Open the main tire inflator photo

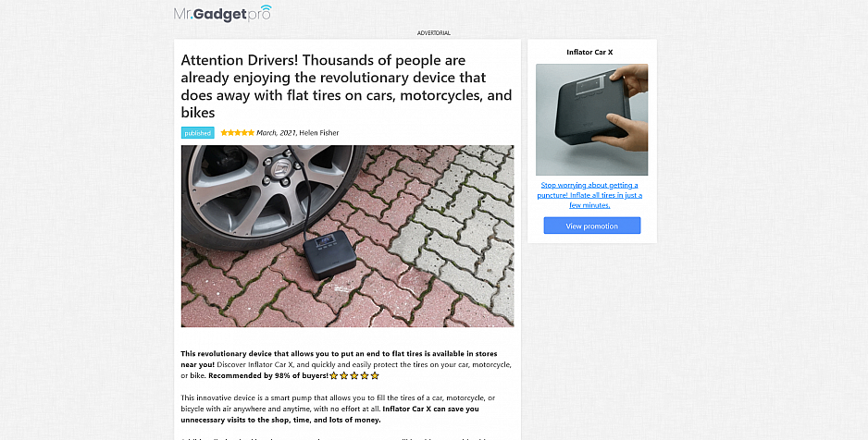point(347,236)
